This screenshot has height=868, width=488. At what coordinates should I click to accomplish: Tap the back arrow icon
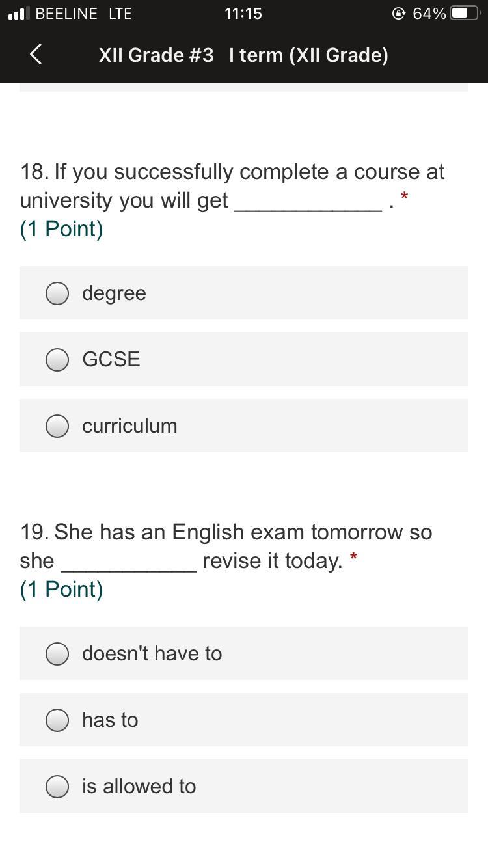(x=36, y=55)
